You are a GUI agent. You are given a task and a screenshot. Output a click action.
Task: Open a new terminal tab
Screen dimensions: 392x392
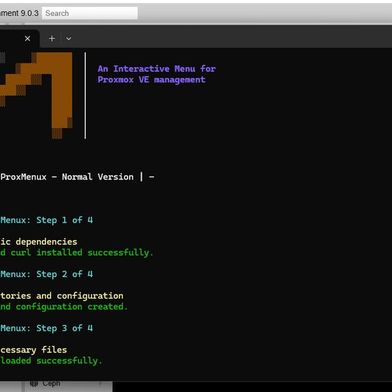[52, 39]
